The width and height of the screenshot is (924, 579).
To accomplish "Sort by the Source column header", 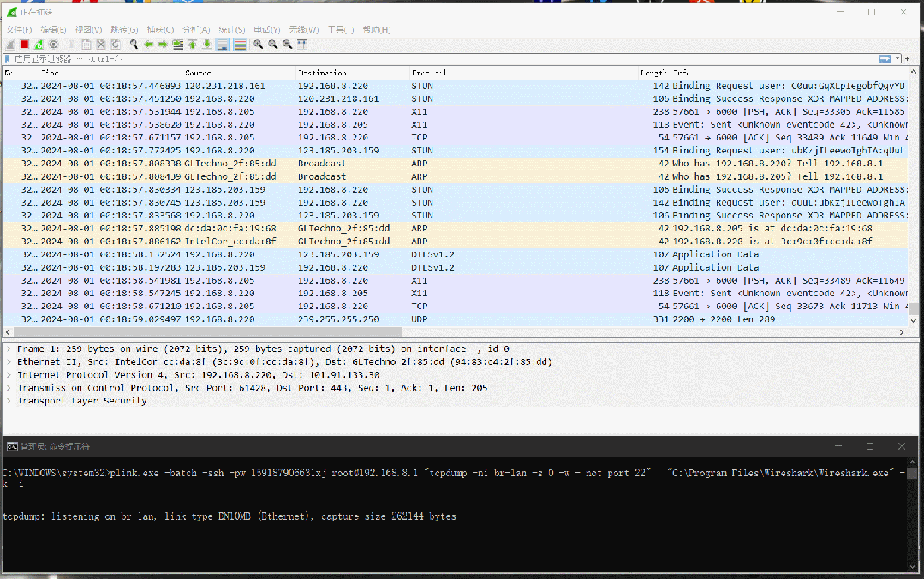I will pos(239,73).
